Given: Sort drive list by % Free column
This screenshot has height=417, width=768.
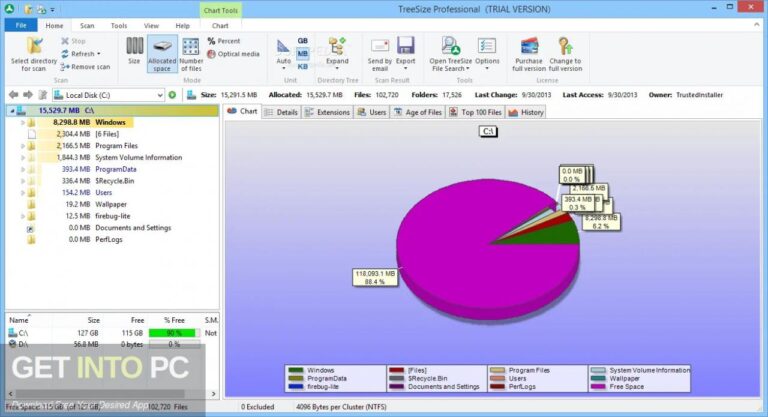Looking at the screenshot, I should point(174,320).
